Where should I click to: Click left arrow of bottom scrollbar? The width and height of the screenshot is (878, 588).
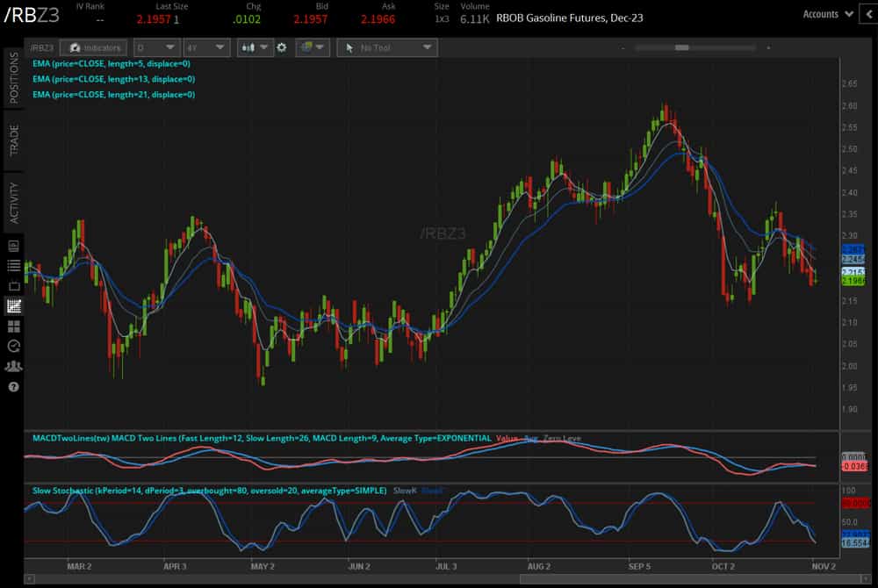click(30, 579)
